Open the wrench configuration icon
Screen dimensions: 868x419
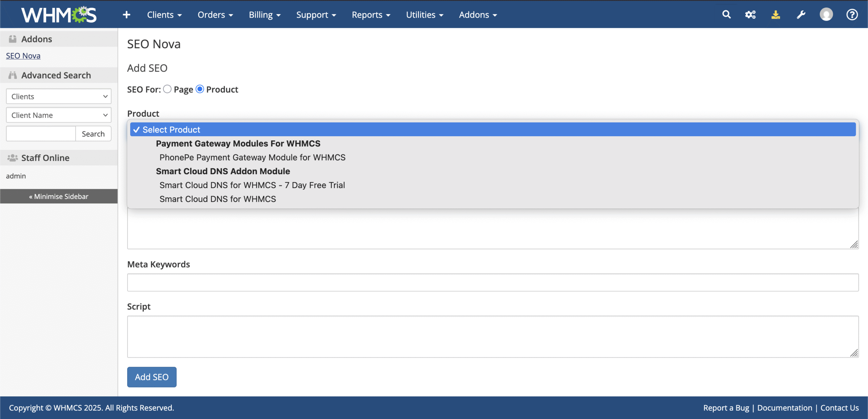[x=801, y=15]
